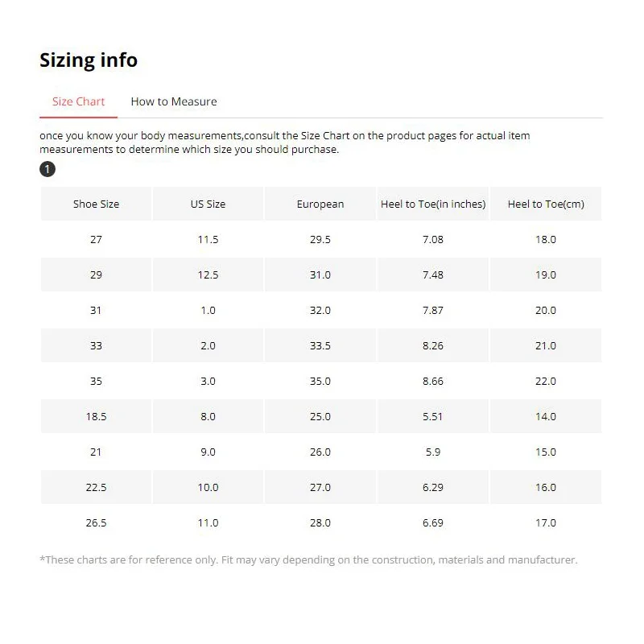
Task: Click the Shoe Size column header
Action: pos(96,204)
